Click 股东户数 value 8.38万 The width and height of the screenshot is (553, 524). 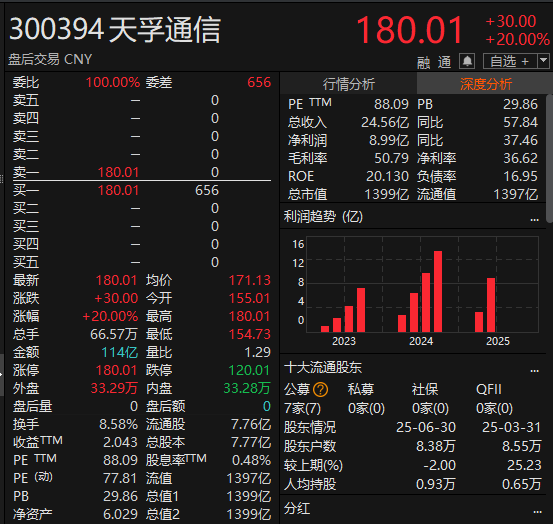[x=436, y=446]
